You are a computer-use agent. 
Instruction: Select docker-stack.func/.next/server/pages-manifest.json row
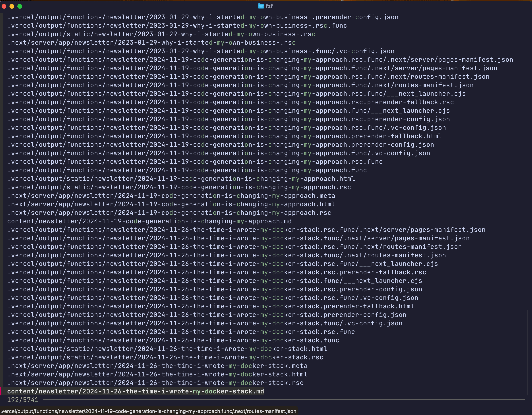[239, 238]
